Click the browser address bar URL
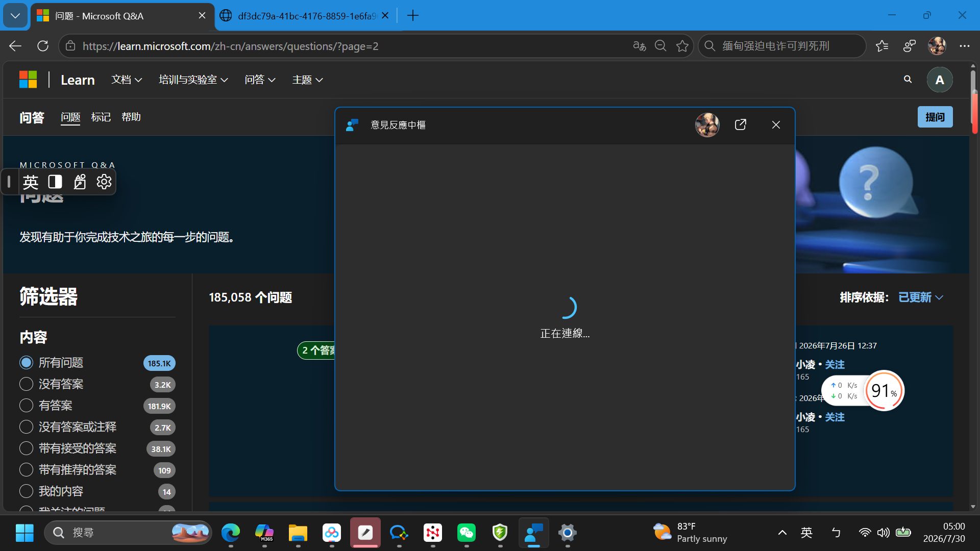This screenshot has width=980, height=551. 231,46
